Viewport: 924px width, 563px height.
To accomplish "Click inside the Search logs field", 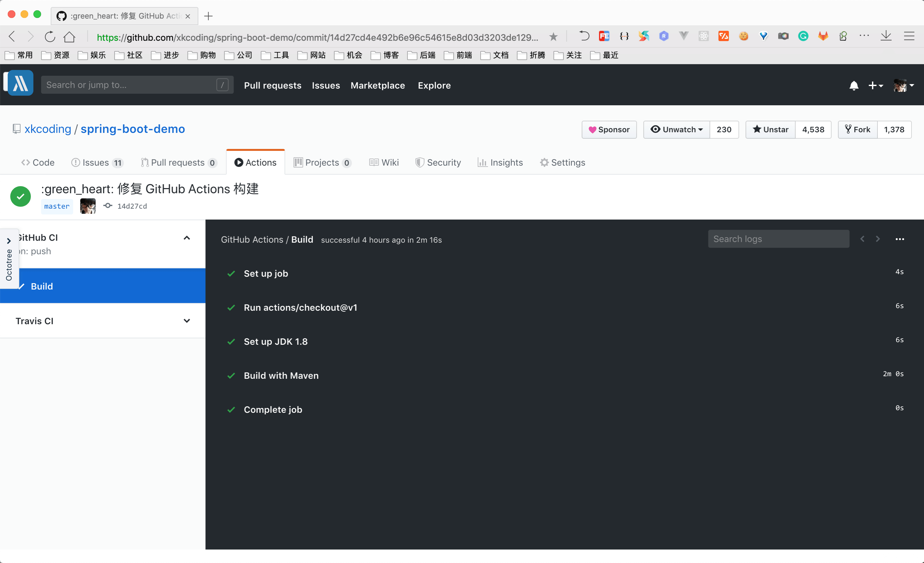I will tap(778, 238).
